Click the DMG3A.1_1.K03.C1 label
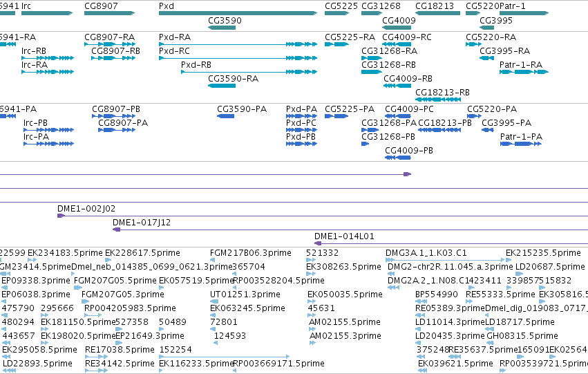 (426, 253)
